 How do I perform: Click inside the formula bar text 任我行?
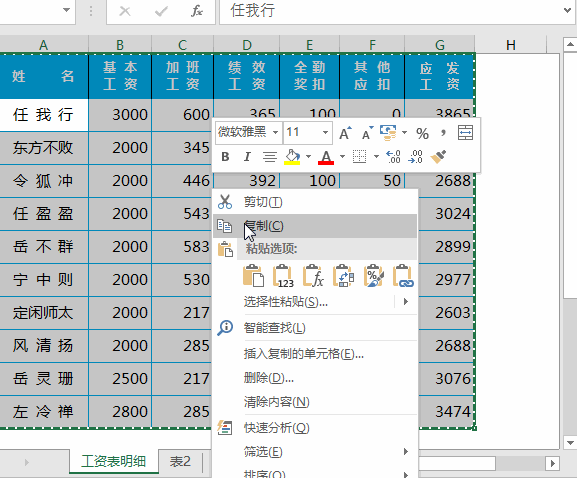(253, 10)
